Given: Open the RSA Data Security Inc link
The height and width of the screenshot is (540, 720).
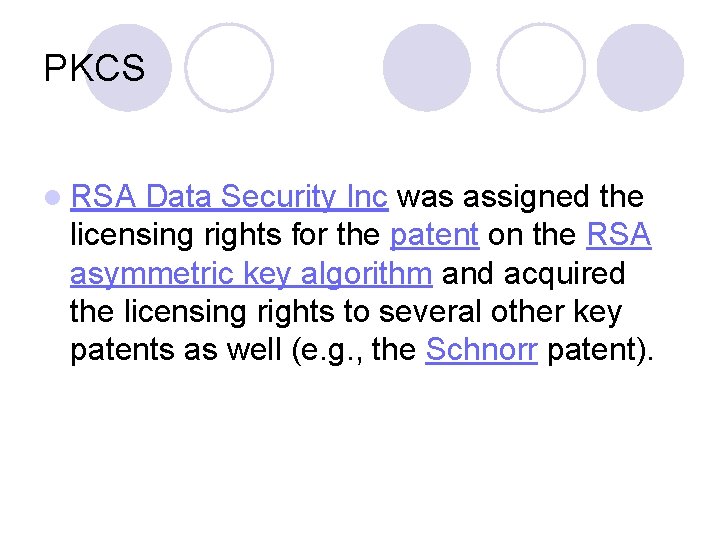Looking at the screenshot, I should tap(229, 197).
